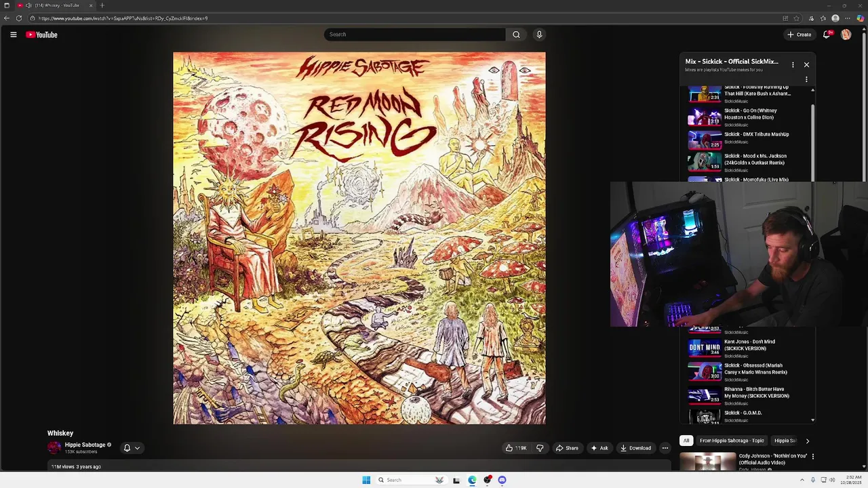The image size is (868, 488).
Task: Reload the page with refresh icon
Action: pyautogui.click(x=19, y=18)
